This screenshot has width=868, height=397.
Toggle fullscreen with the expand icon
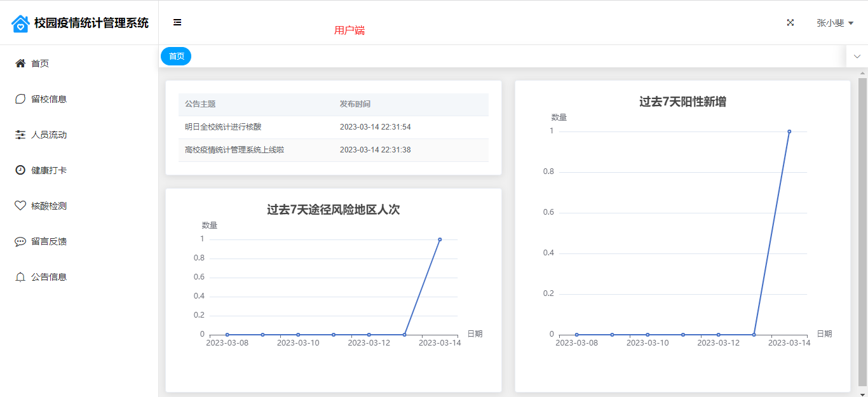(x=790, y=23)
